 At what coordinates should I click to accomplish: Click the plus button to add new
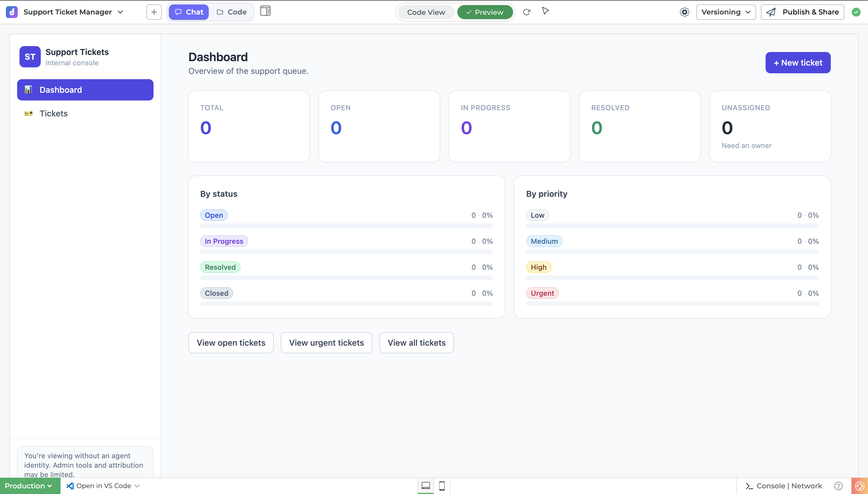coord(154,12)
